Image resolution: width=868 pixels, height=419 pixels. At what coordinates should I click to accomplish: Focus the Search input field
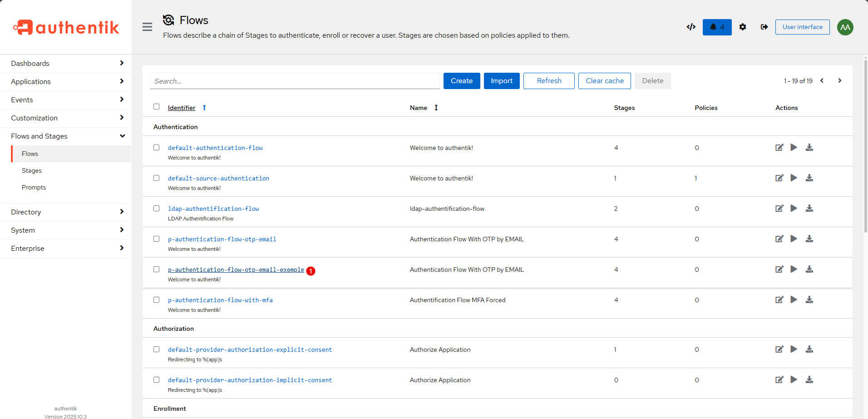(x=294, y=81)
